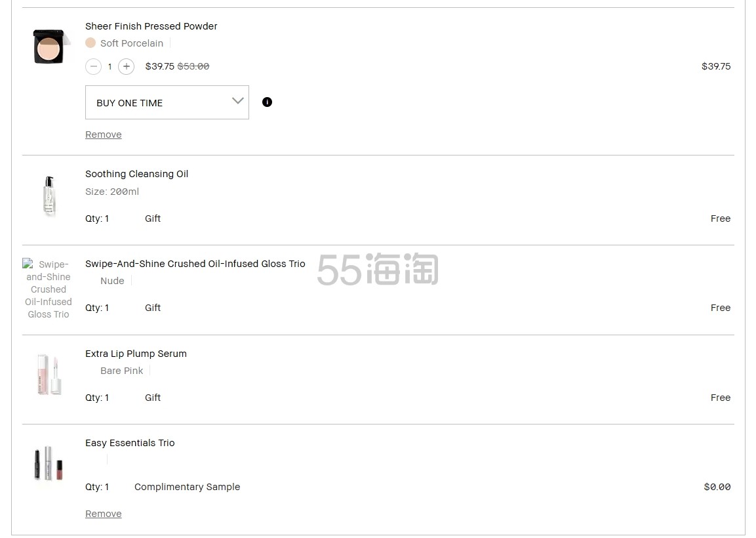Click the Soothing Cleansing Oil product name

136,174
